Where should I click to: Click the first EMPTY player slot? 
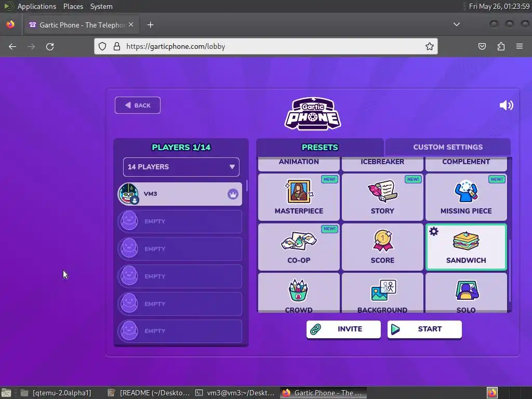tap(180, 221)
